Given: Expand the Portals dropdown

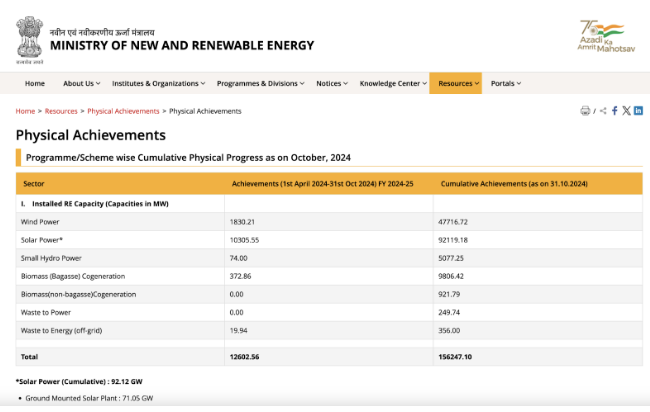Looking at the screenshot, I should [506, 83].
